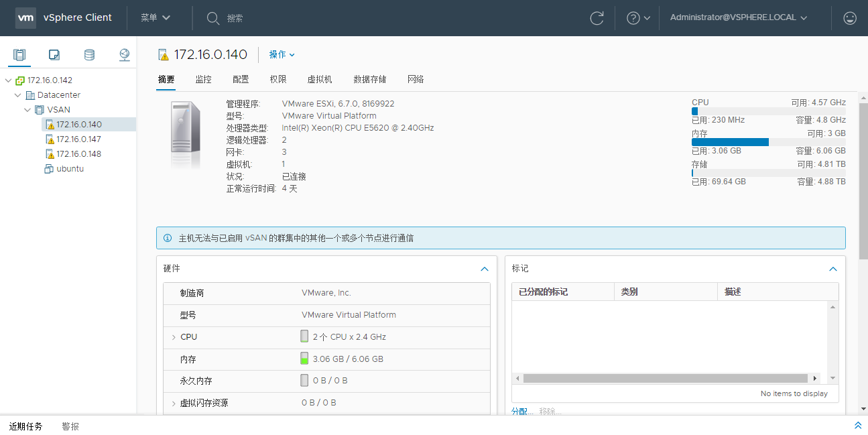The width and height of the screenshot is (868, 435).
Task: Switch to VMs and Templates view icon
Action: click(54, 55)
